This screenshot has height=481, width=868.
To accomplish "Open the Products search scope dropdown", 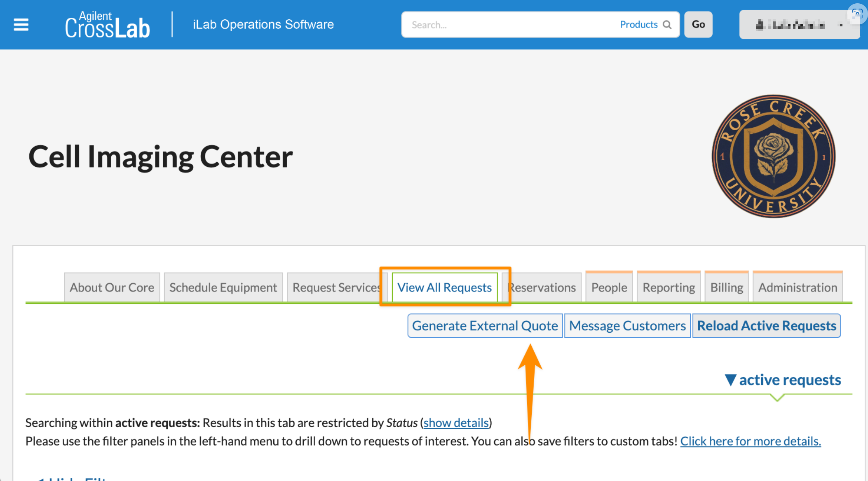I will [x=638, y=25].
